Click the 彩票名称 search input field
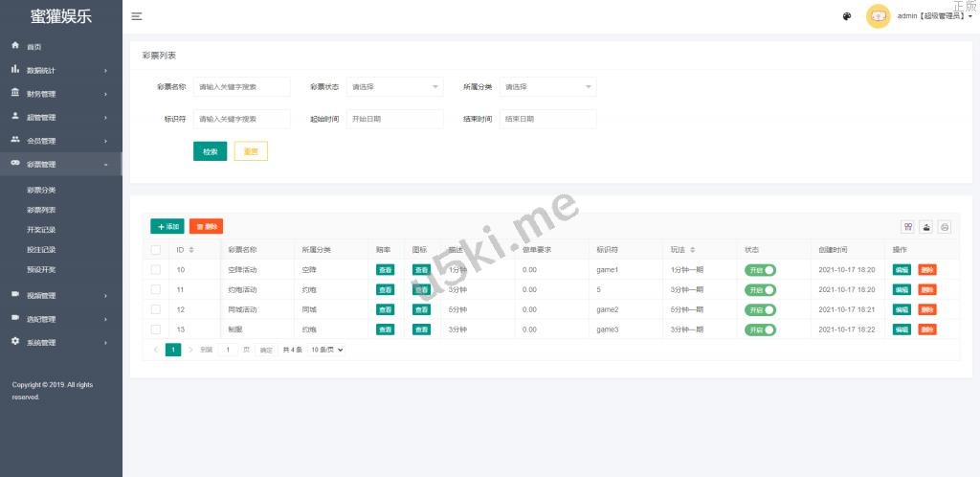Screen dimensions: 980x477 coord(241,87)
